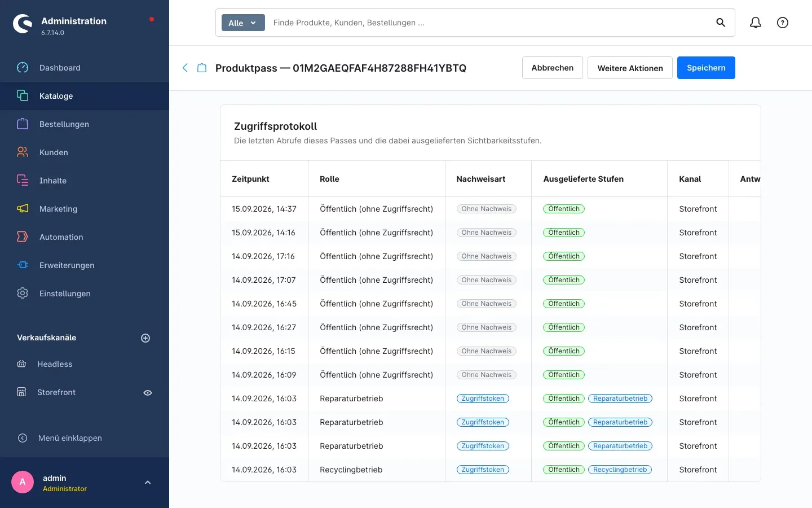Open the Marketing menu item
The image size is (812, 508).
pos(85,209)
